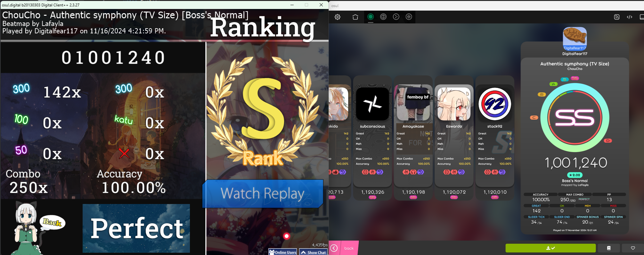Expand the Show Chat panel
Screen dimensions: 644x255
click(x=314, y=252)
